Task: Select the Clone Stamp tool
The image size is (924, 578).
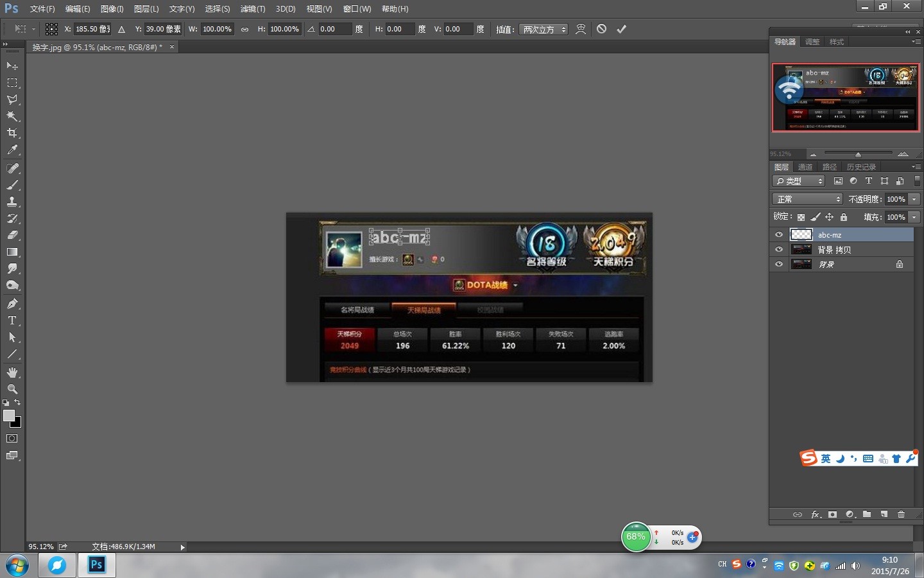Action: tap(12, 202)
